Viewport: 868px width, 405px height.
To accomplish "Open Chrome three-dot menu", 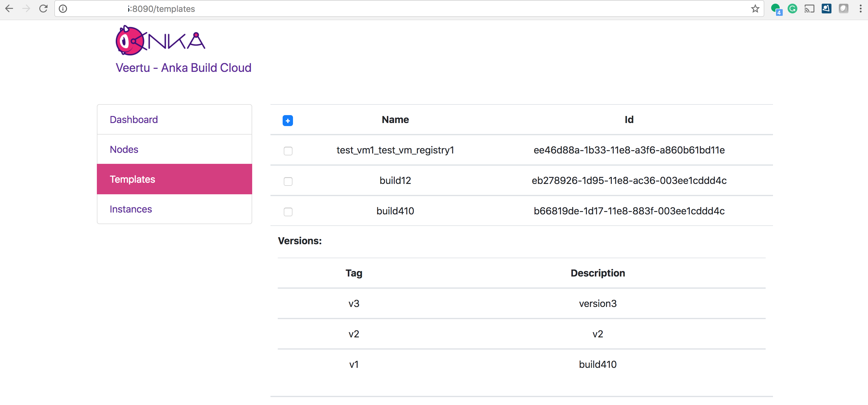I will [860, 9].
